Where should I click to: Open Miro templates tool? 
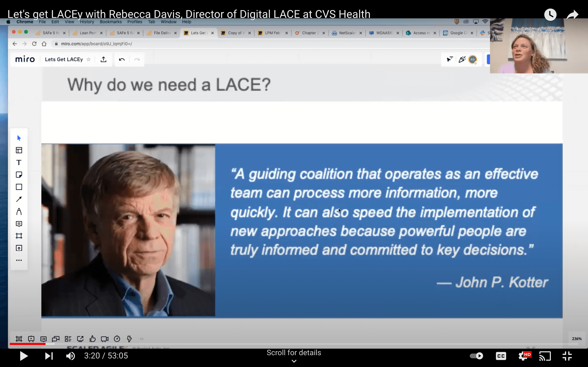point(19,150)
